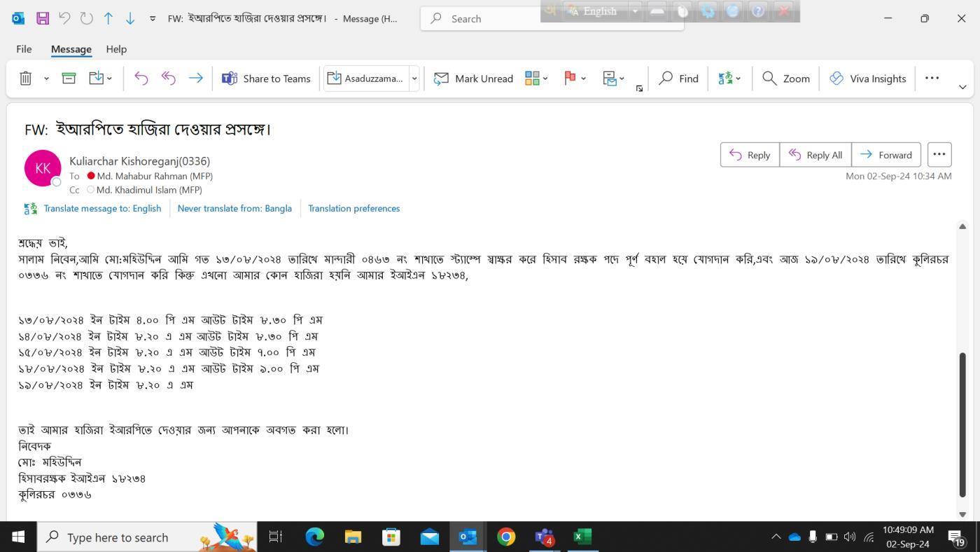980x552 pixels.
Task: Expand the Delete options dropdown arrow
Action: click(46, 78)
